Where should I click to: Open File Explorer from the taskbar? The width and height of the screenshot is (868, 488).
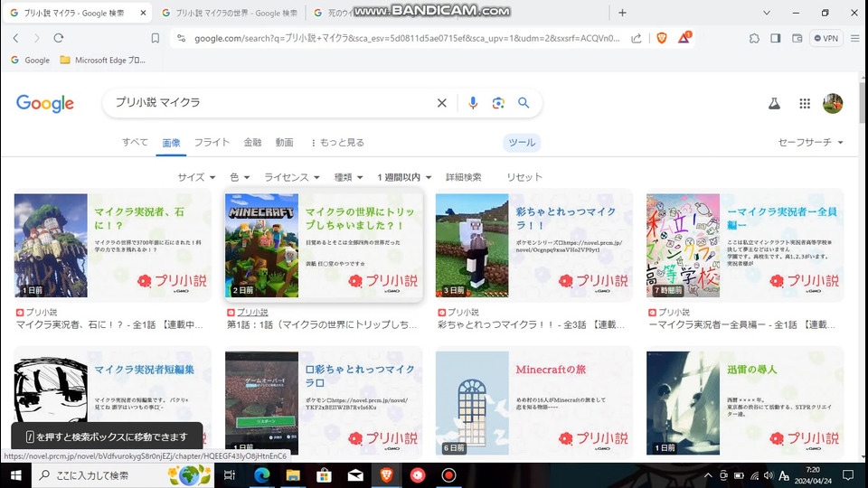pos(293,475)
